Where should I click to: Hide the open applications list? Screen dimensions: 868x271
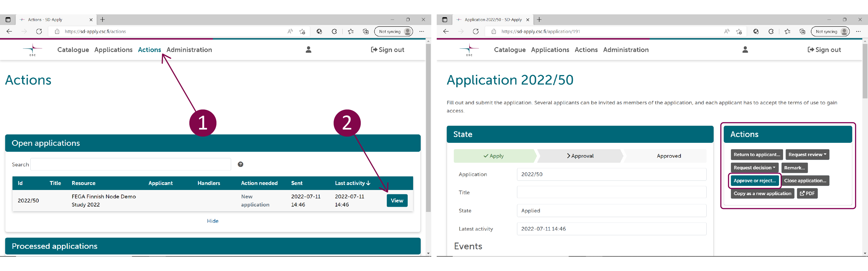213,221
